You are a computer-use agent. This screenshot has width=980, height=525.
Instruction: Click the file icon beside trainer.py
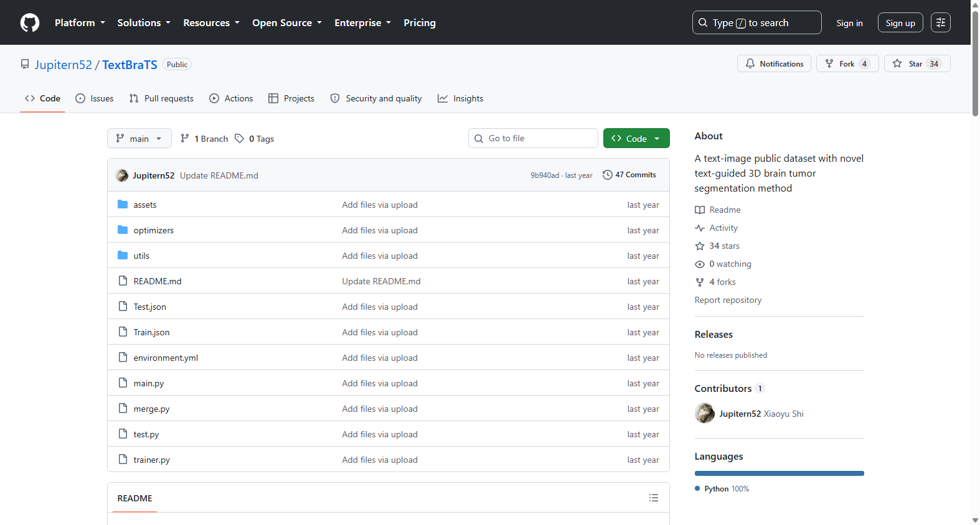tap(123, 460)
